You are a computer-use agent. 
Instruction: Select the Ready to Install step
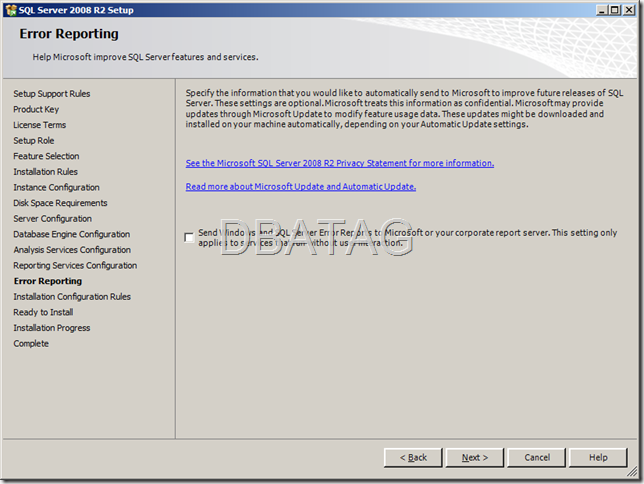point(43,312)
